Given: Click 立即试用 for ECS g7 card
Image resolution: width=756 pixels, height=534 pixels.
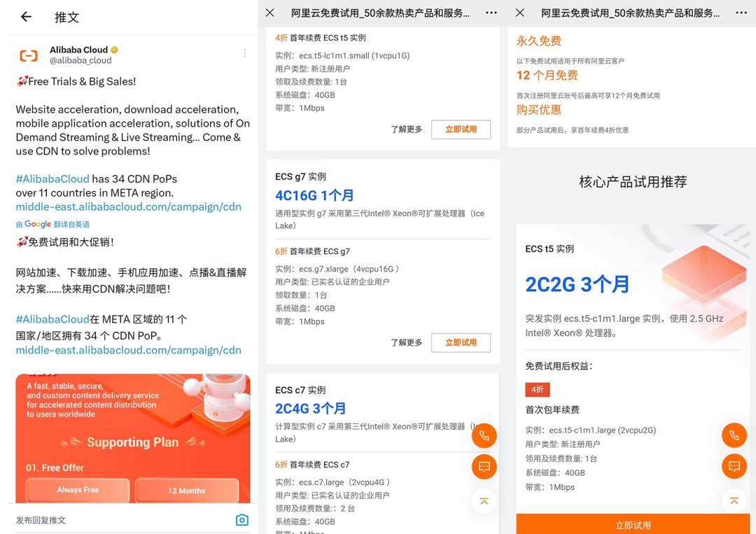Looking at the screenshot, I should (x=461, y=343).
